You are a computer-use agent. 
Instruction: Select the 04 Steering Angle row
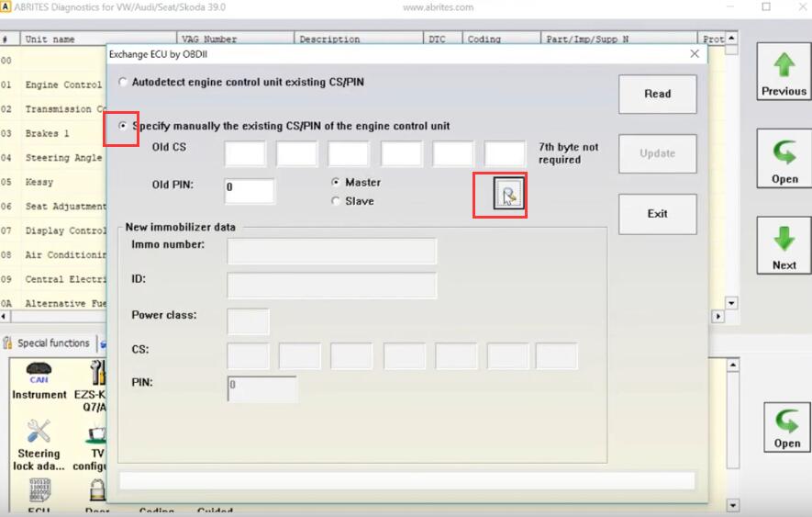[53, 158]
